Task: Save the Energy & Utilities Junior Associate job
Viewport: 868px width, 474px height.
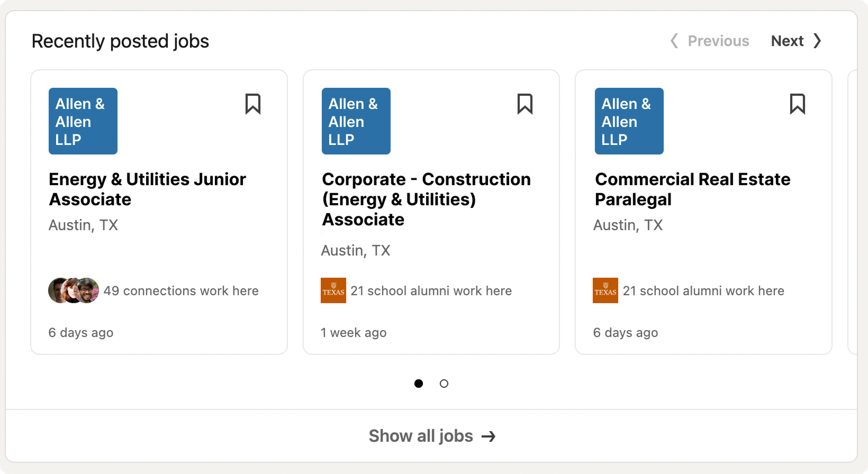Action: [253, 104]
